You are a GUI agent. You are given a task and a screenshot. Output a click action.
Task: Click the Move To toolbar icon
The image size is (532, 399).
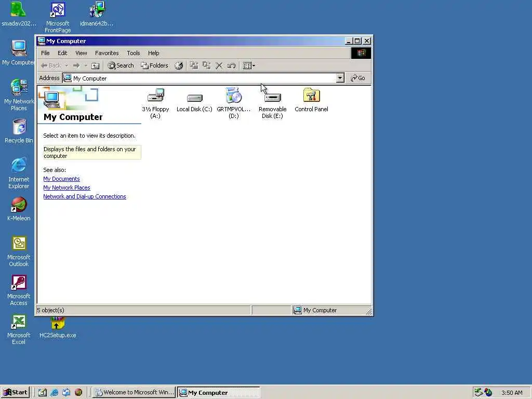pos(194,65)
